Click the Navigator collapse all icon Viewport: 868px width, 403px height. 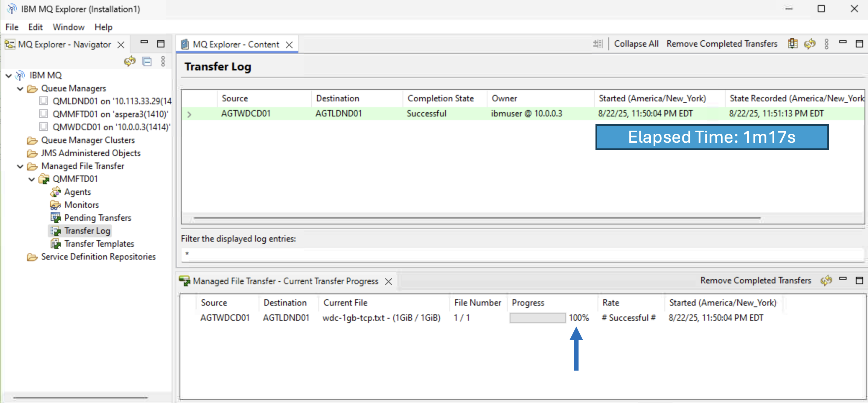point(147,61)
